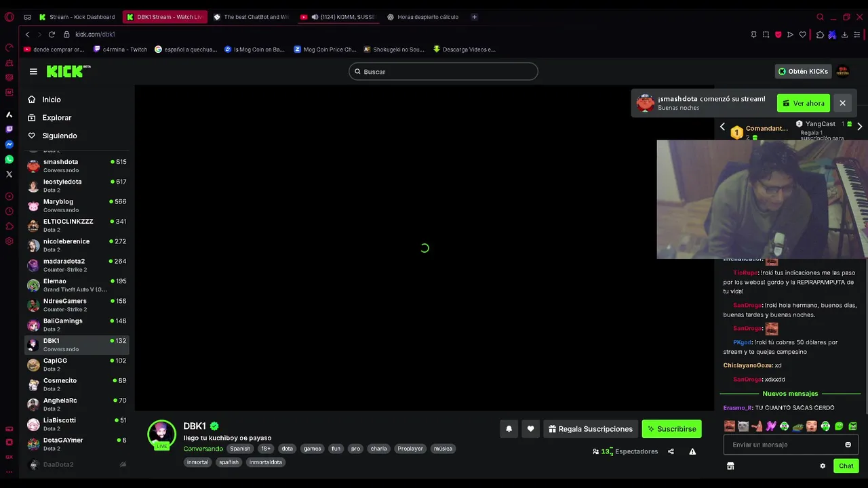The height and width of the screenshot is (488, 868).
Task: Click DBK1 channel avatar with LIVE badge
Action: point(161,435)
